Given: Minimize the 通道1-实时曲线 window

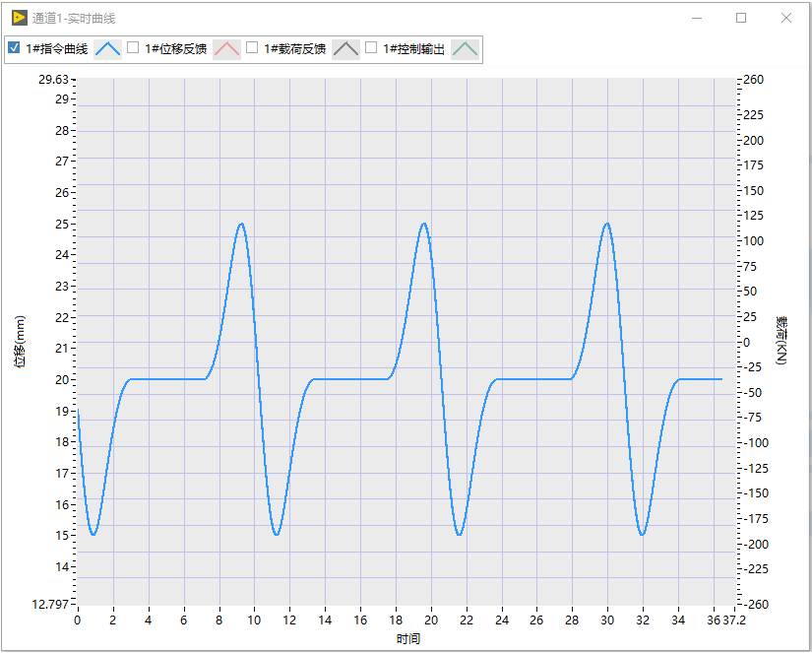Looking at the screenshot, I should pos(697,18).
